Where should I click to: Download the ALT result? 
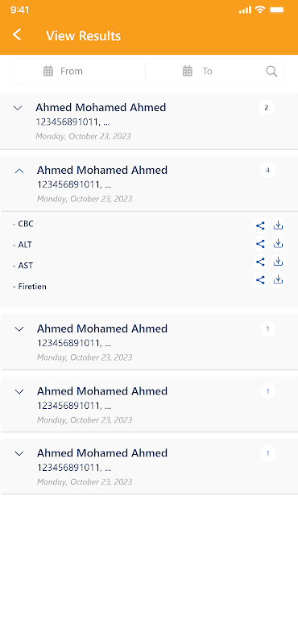(279, 244)
